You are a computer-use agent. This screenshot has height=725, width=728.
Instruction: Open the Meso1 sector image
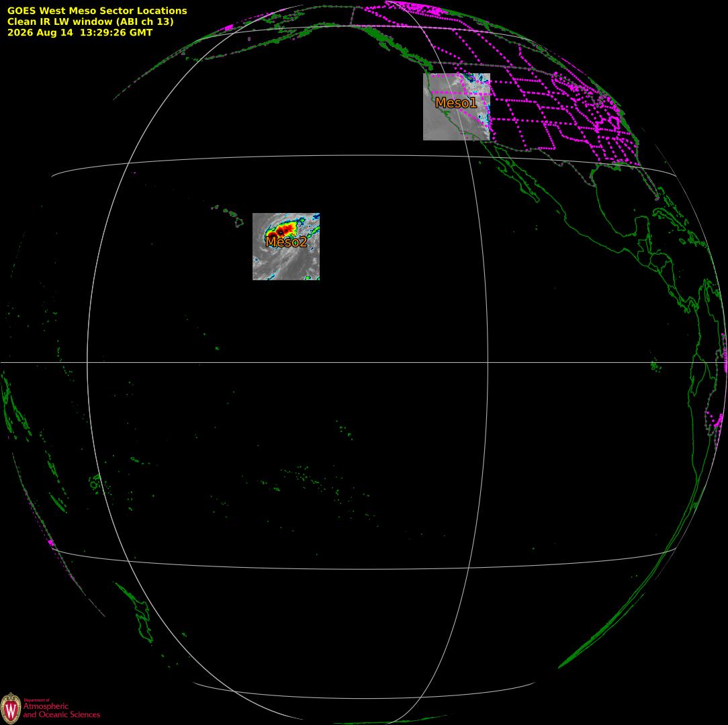[457, 107]
